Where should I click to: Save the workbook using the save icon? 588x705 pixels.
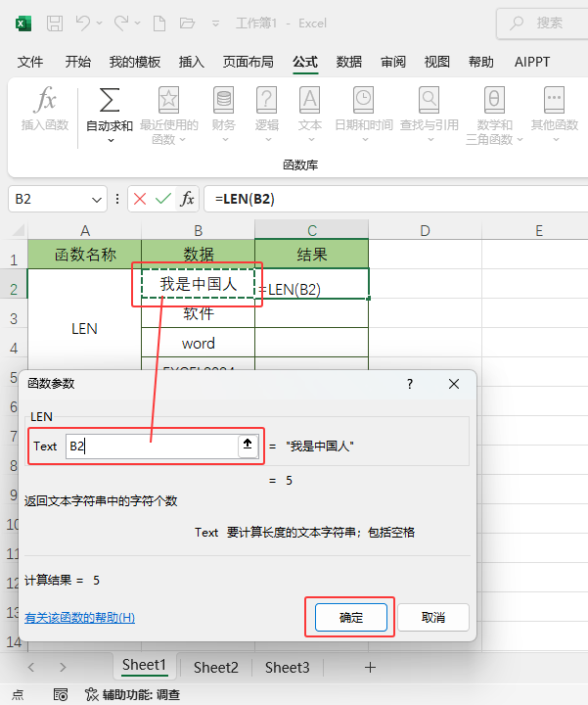[x=55, y=23]
